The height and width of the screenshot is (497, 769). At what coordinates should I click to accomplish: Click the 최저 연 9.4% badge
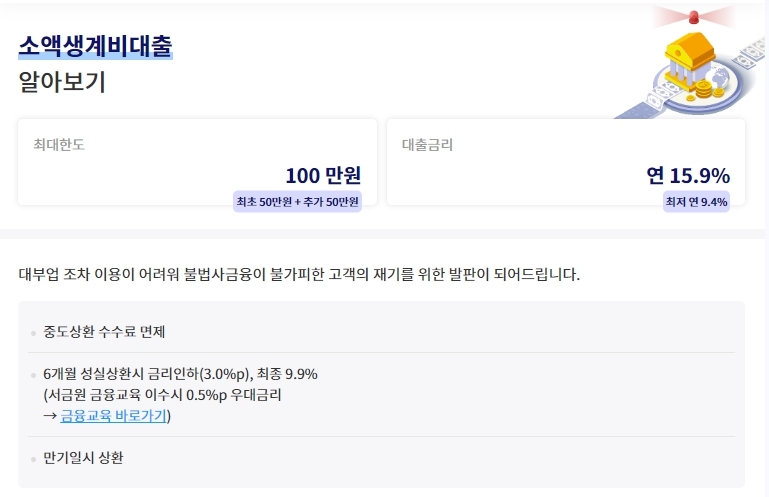(696, 202)
